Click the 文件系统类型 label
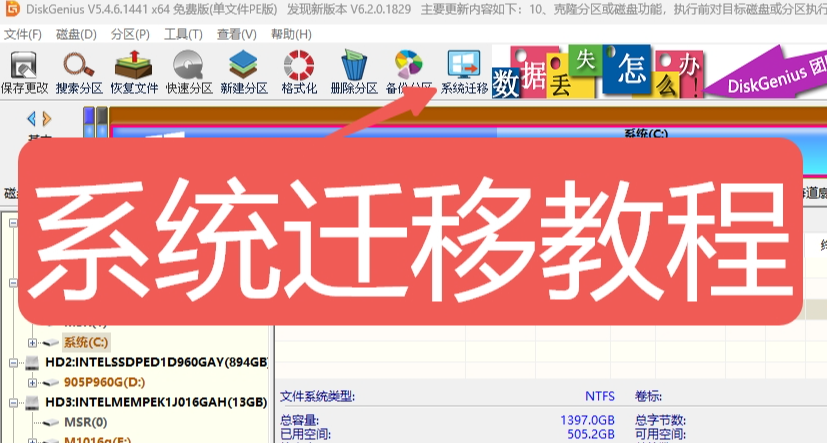This screenshot has height=443, width=827. pos(318,396)
